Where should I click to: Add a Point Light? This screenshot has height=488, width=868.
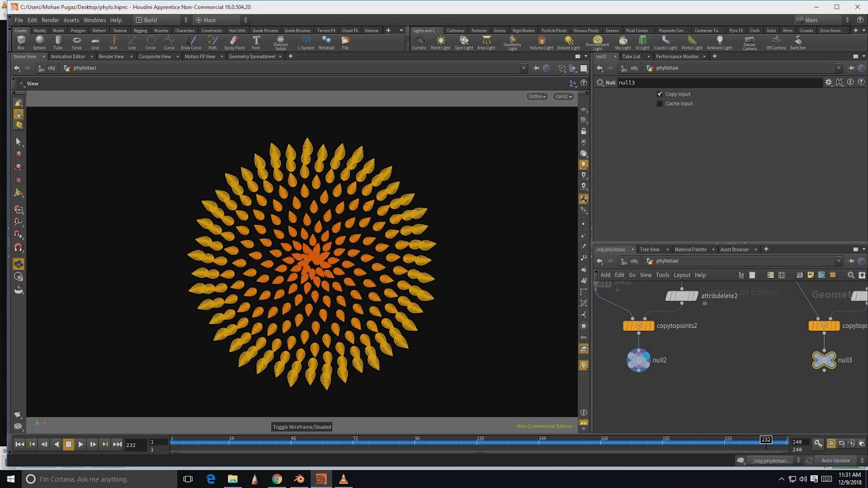pos(441,43)
